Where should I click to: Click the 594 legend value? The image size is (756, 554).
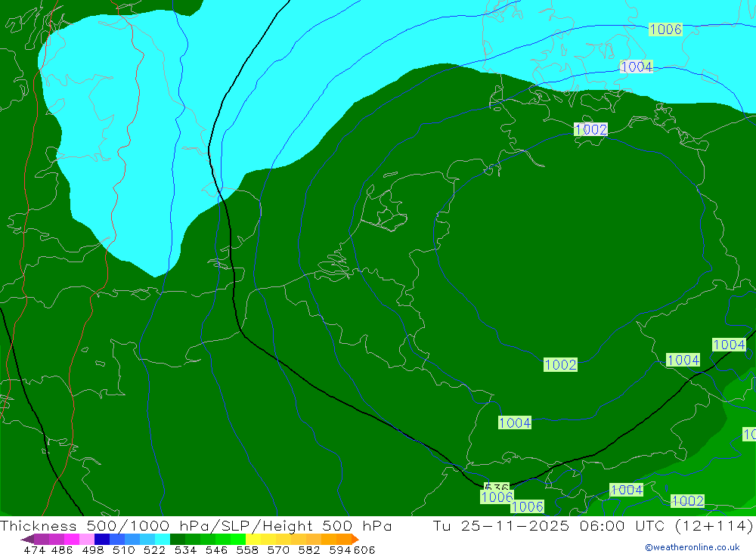coord(340,549)
